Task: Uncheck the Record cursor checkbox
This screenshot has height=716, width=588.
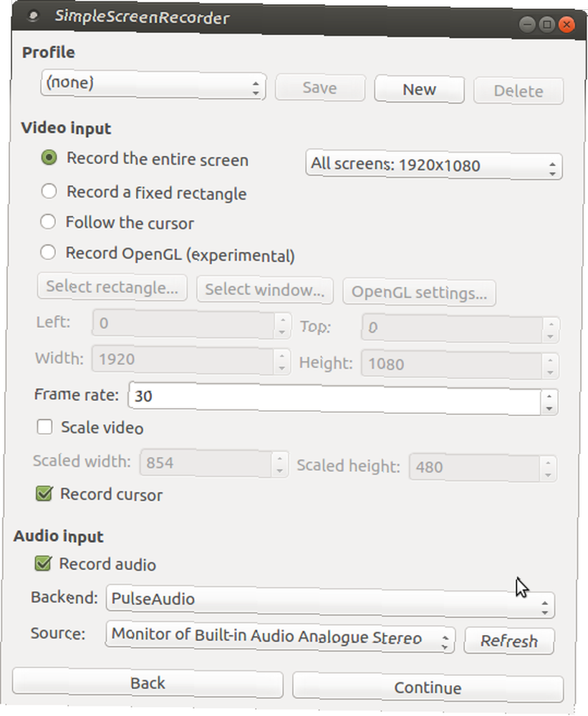Action: point(44,493)
